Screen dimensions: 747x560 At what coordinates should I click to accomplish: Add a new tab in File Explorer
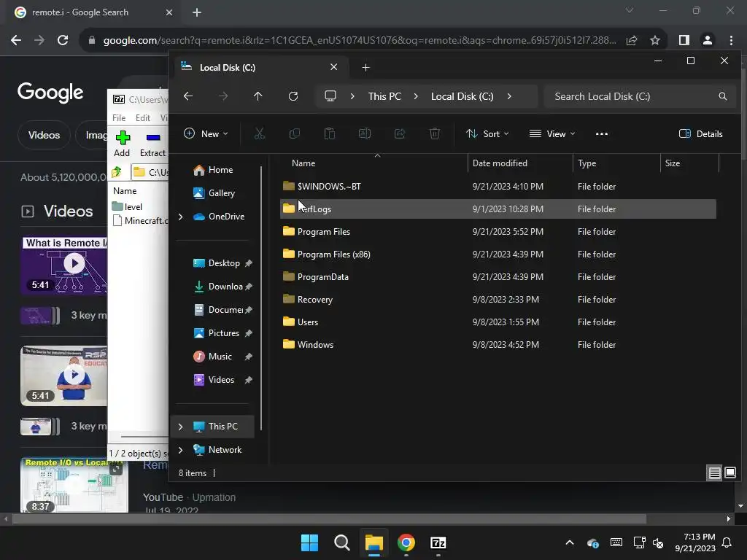coord(366,68)
